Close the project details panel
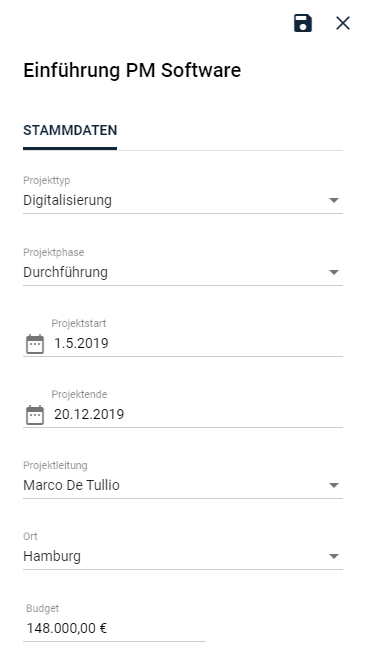The image size is (373, 656). [x=343, y=23]
